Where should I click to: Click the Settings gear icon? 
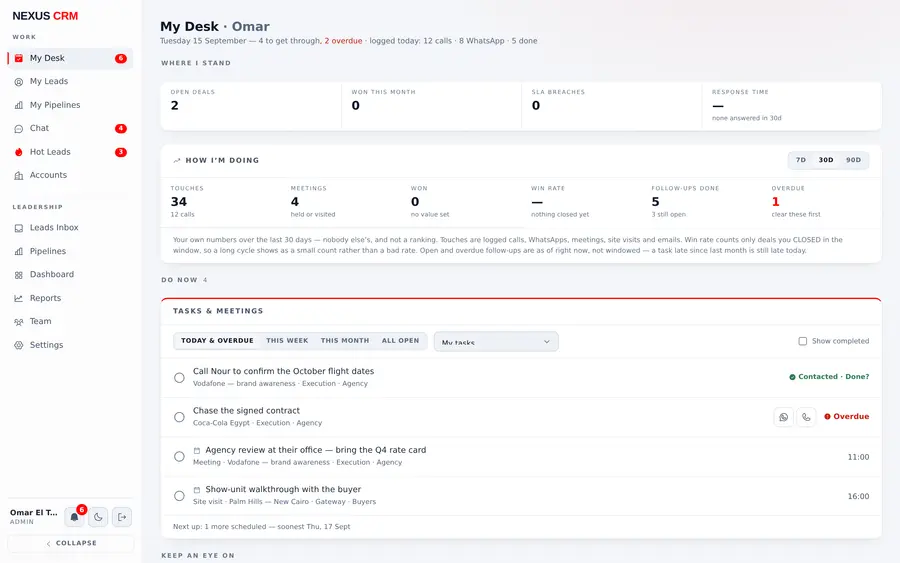coord(19,345)
